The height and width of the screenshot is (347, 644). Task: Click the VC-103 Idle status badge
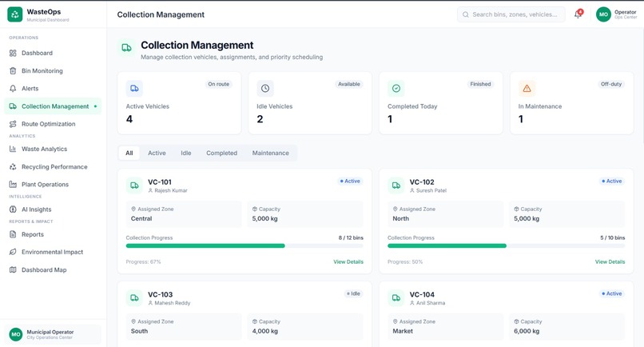(x=353, y=293)
